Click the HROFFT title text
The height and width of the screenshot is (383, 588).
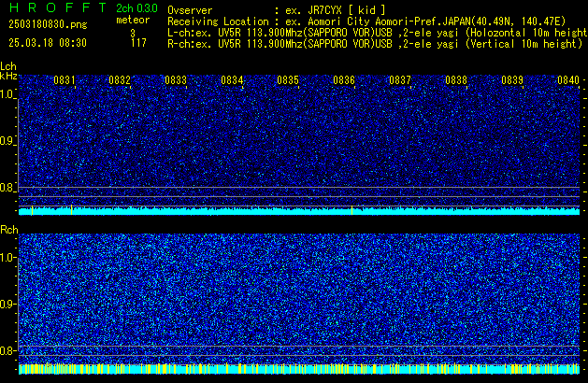coord(58,7)
